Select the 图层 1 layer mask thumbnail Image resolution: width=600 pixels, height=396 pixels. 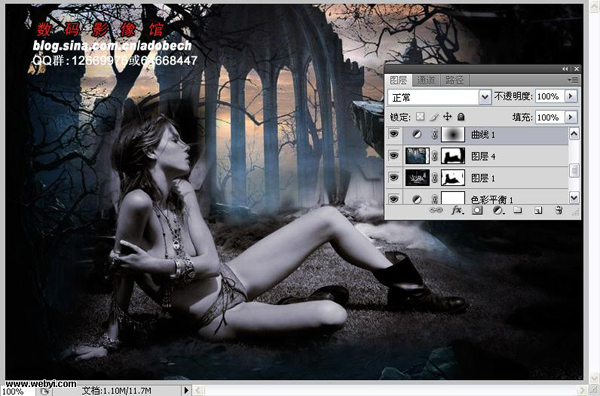click(453, 178)
